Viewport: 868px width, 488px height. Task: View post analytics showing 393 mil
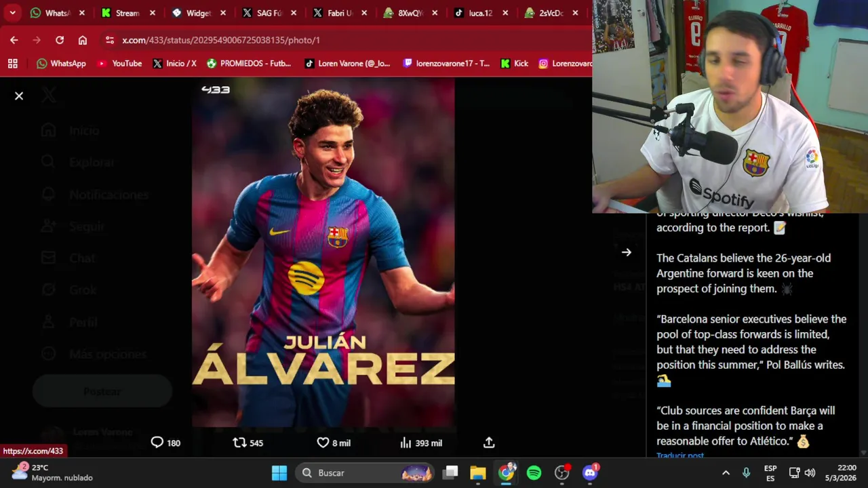(x=420, y=443)
